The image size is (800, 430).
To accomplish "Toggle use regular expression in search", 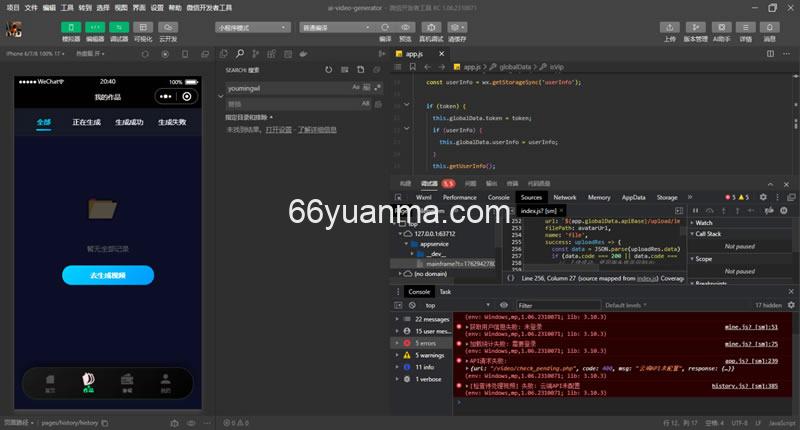I will tap(378, 88).
